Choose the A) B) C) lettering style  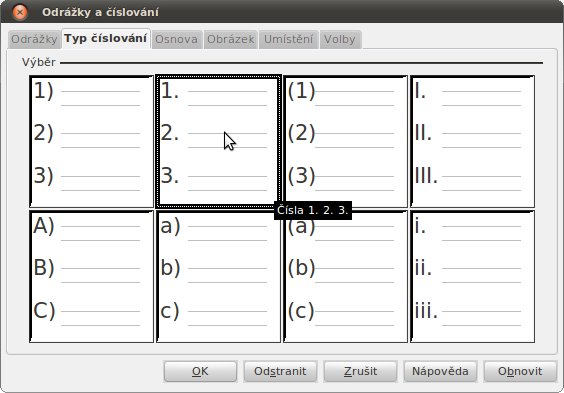coord(91,277)
